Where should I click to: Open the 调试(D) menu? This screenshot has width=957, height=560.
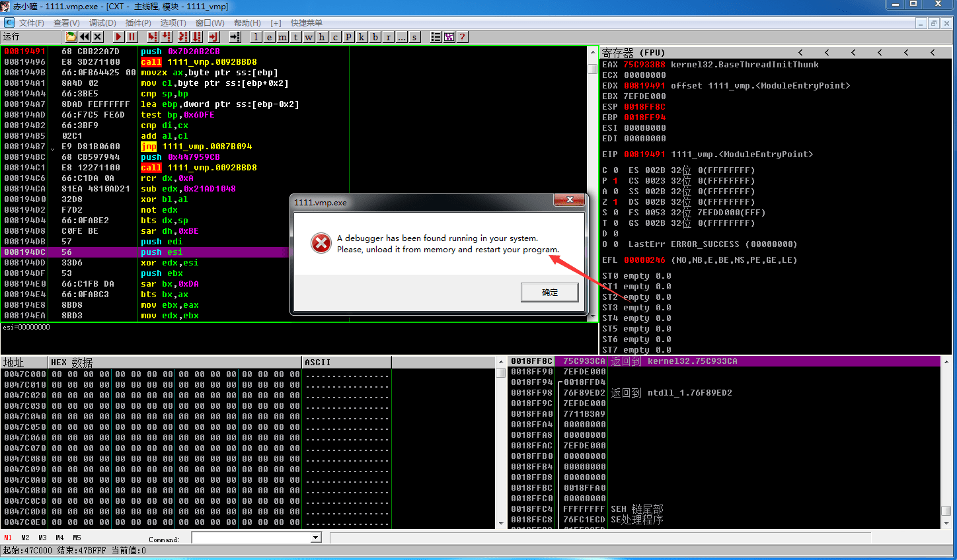click(102, 23)
